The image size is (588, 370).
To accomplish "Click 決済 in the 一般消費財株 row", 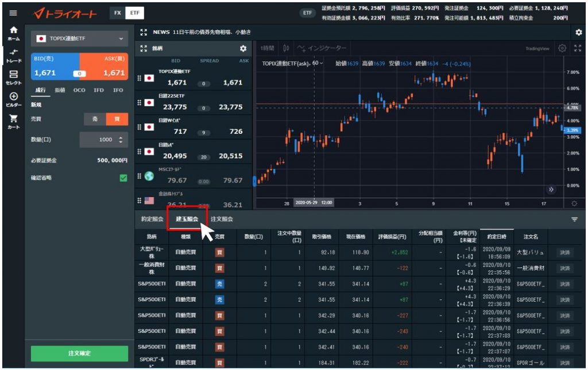I will (x=565, y=268).
